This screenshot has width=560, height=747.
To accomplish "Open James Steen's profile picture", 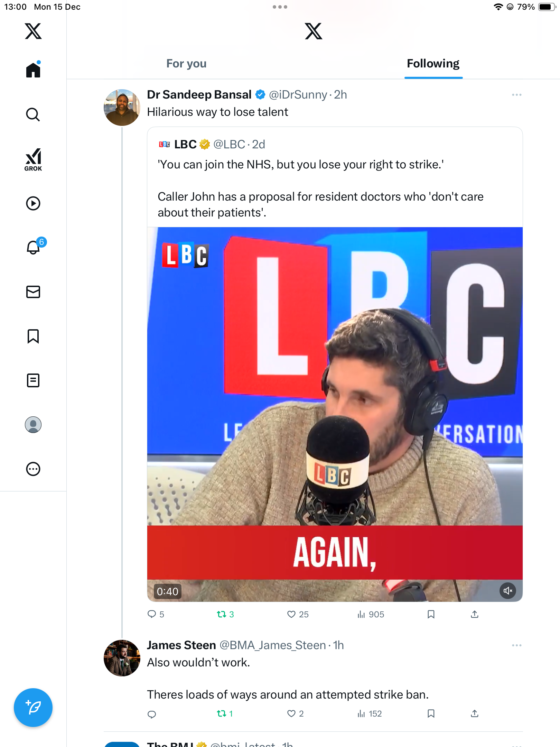I will click(122, 658).
